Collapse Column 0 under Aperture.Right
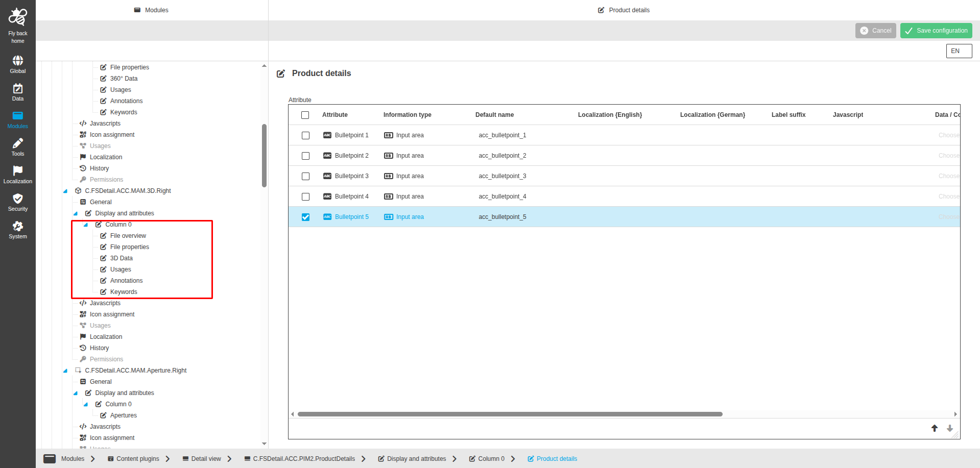Viewport: 980px width, 468px height. [x=86, y=405]
